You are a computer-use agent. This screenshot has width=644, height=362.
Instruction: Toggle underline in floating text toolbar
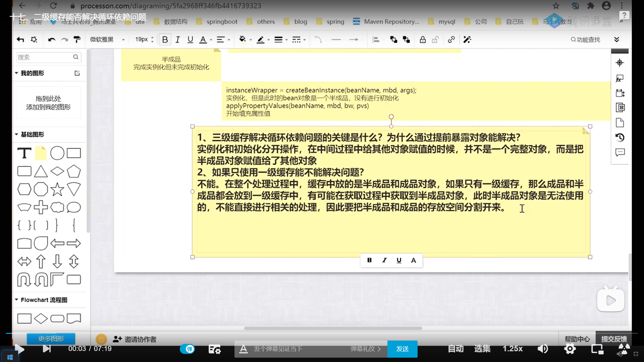coord(399,260)
